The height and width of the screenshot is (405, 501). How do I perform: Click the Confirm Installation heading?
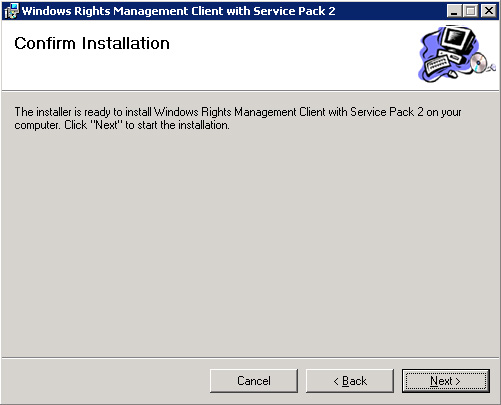(x=92, y=43)
